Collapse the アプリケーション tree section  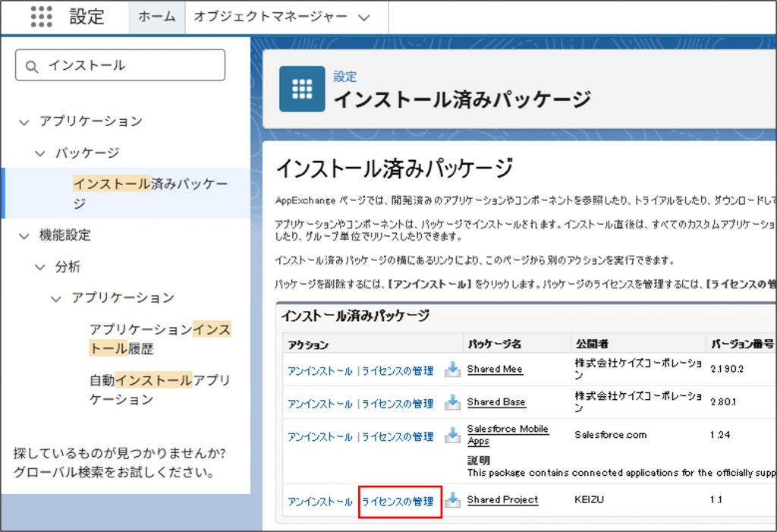24,121
